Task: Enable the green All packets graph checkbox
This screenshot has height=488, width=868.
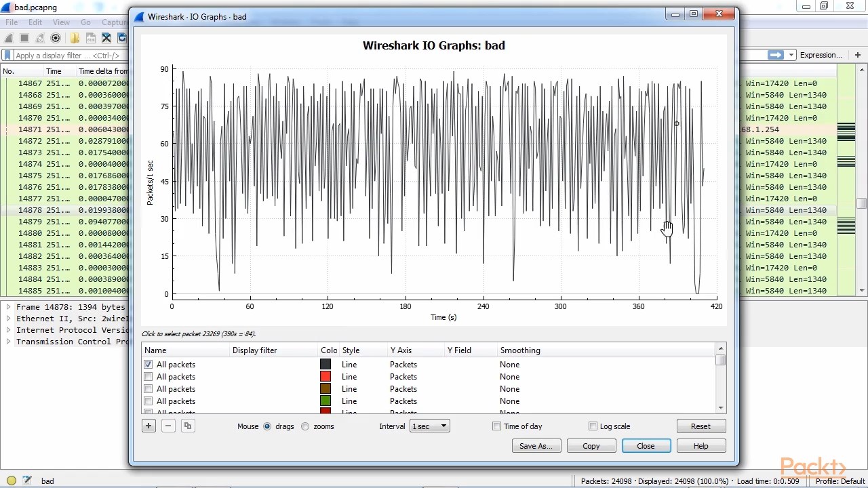Action: pyautogui.click(x=149, y=401)
